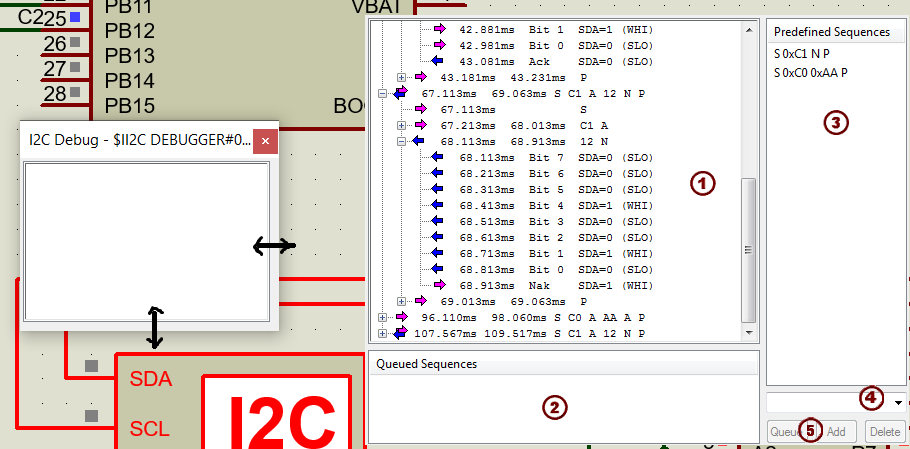Click the blue arrow for 68.813ms Bit 0
This screenshot has width=910, height=449.
tap(438, 269)
